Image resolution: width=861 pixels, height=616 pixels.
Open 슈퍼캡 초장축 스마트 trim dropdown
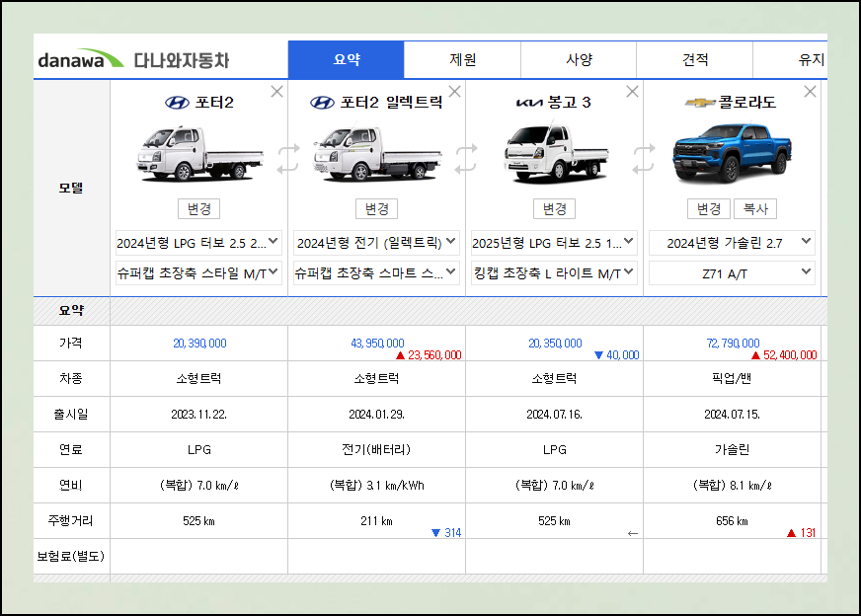pyautogui.click(x=377, y=272)
